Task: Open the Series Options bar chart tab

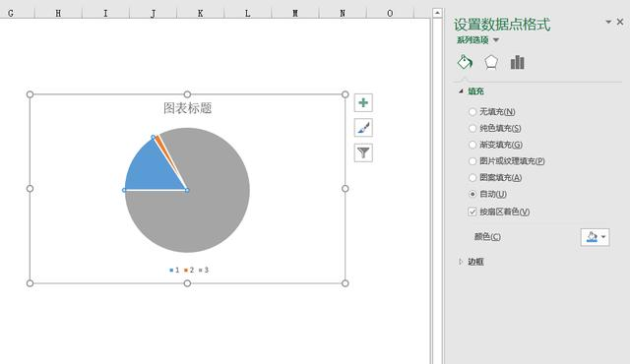Action: click(517, 63)
